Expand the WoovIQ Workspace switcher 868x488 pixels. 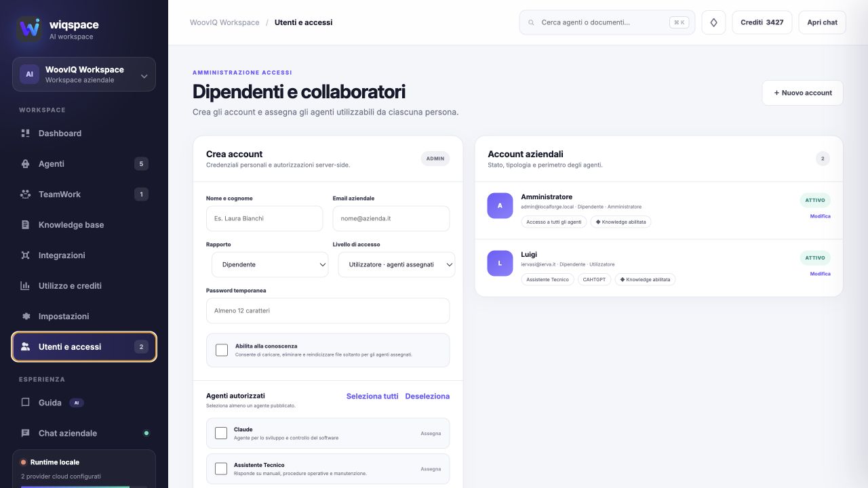[84, 75]
